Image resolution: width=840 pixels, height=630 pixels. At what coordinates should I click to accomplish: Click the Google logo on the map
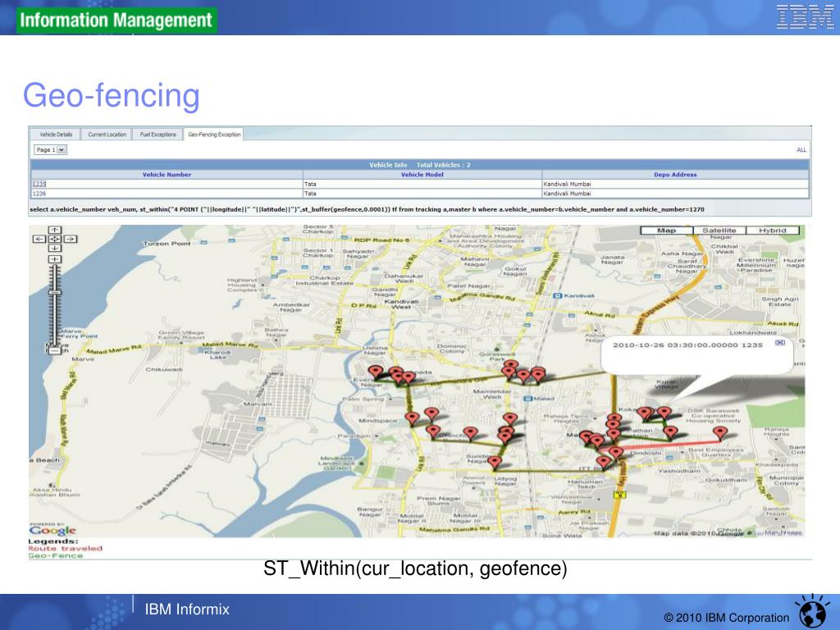click(x=52, y=531)
